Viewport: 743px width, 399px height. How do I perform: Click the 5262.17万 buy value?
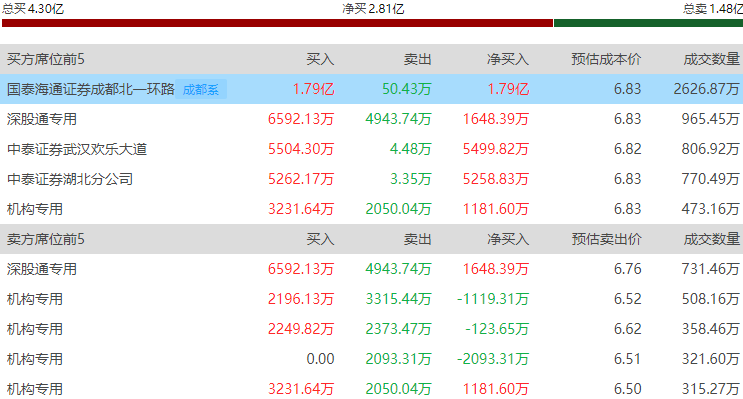point(301,179)
